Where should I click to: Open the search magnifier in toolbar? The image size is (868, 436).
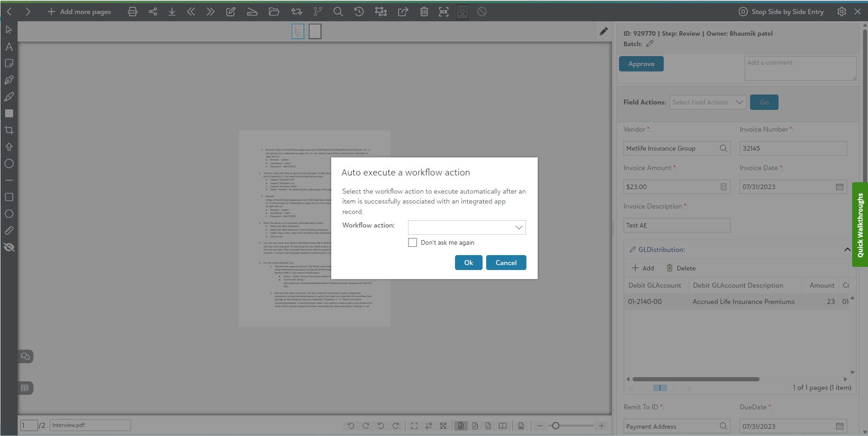tap(338, 12)
